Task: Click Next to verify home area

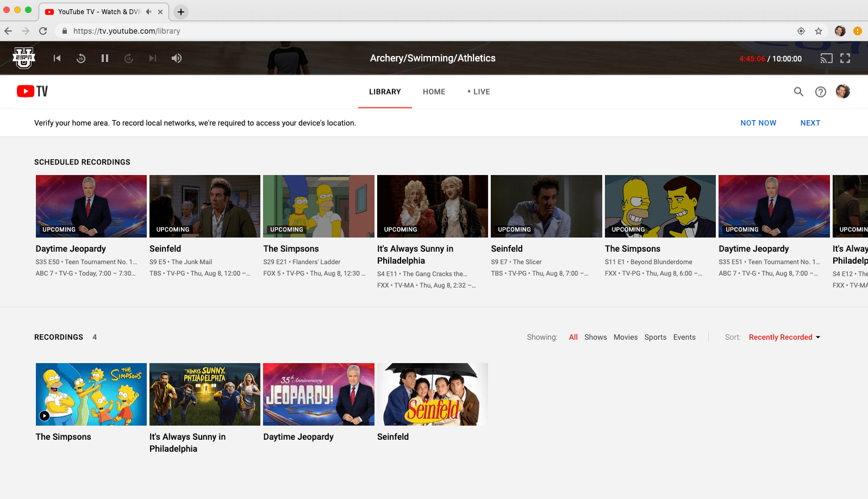Action: pos(810,123)
